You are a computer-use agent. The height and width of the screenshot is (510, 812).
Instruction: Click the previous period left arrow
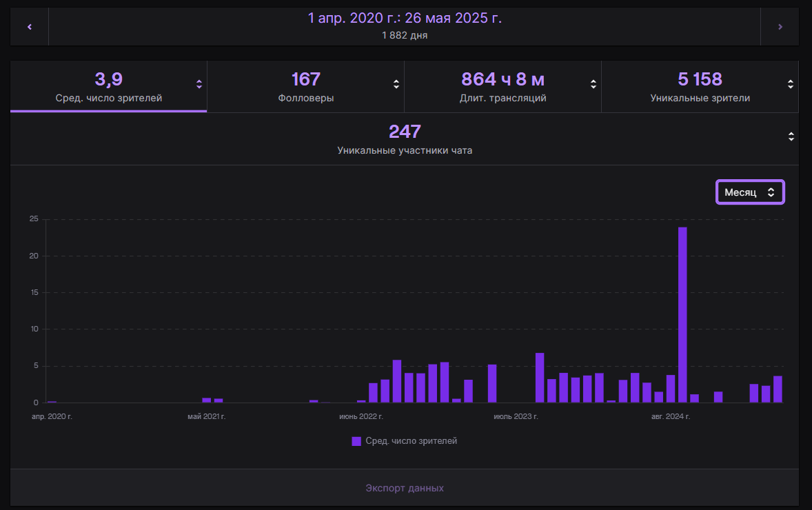click(x=29, y=27)
